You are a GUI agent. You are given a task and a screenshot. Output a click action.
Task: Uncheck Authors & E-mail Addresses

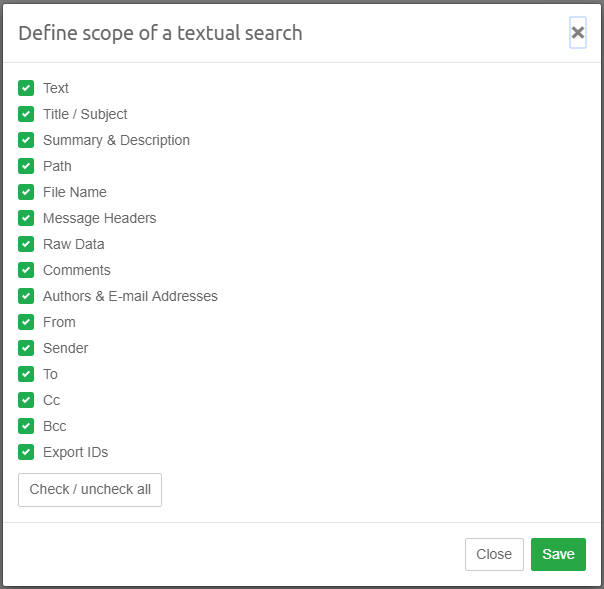click(26, 296)
